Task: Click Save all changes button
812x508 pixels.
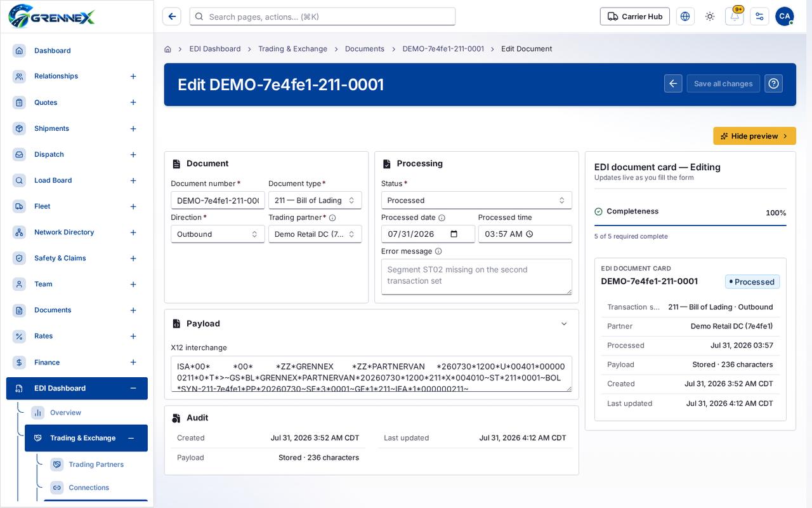Action: click(x=723, y=83)
